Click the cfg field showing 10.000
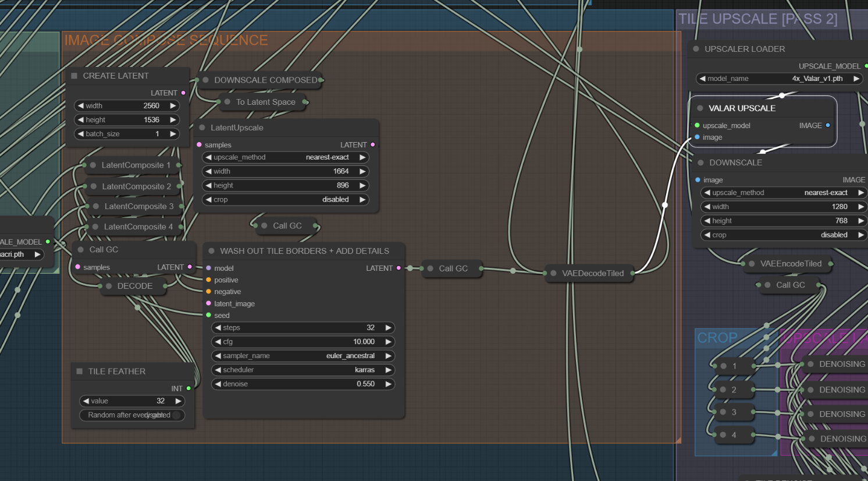 (x=303, y=342)
